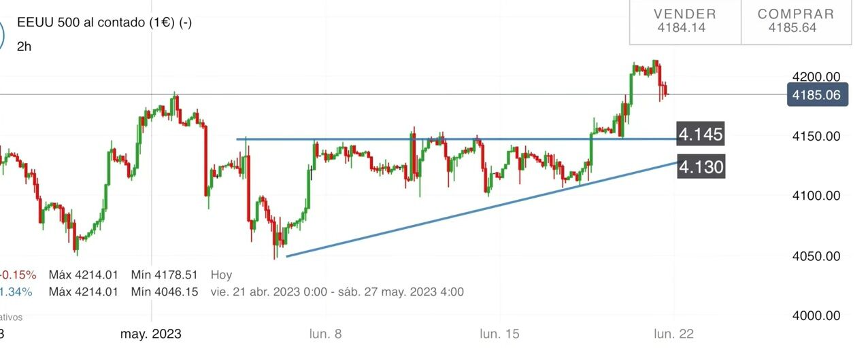
Task: Click the 4050.00 price axis level
Action: click(x=816, y=256)
